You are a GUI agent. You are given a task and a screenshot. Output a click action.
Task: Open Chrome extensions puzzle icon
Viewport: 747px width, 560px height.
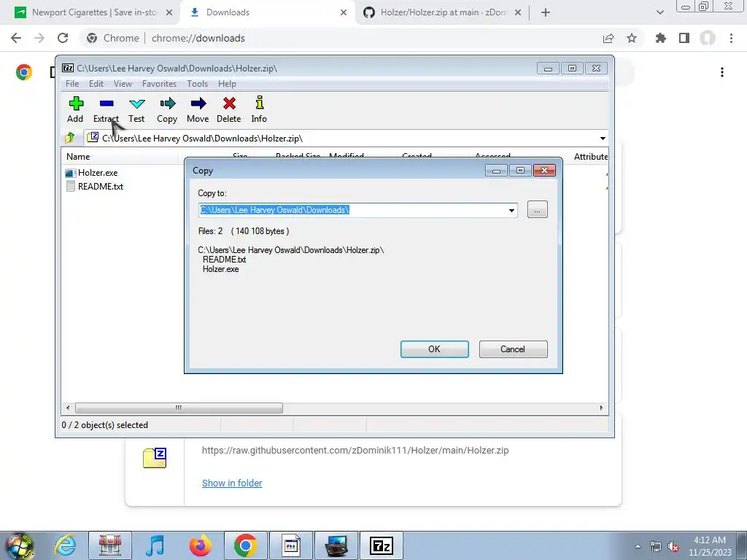[661, 38]
